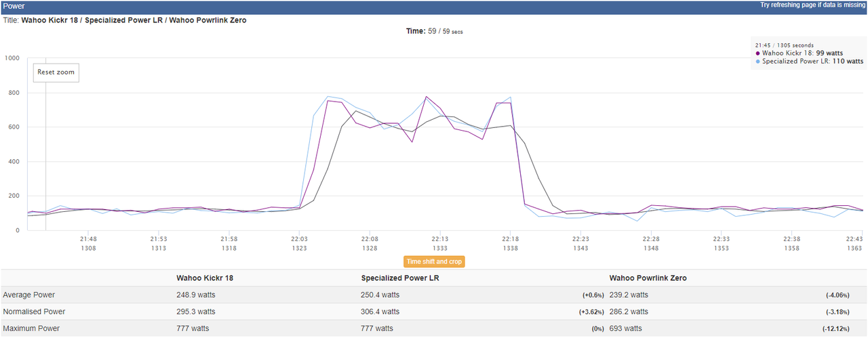Click the 22:18 x-axis tick label
Screen dimensions: 868x344
[510, 238]
